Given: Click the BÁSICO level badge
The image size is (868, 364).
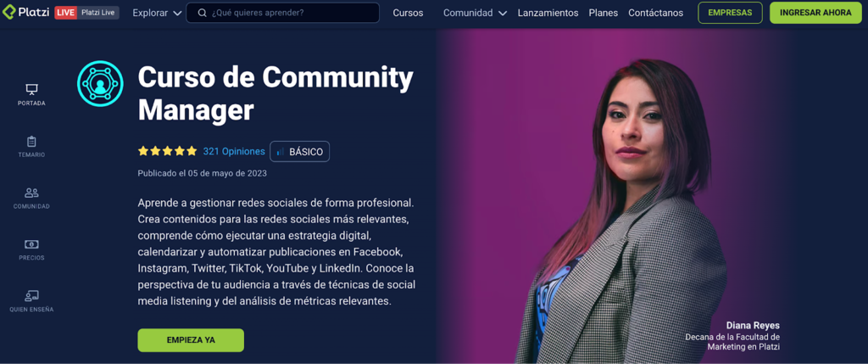Looking at the screenshot, I should click(299, 151).
